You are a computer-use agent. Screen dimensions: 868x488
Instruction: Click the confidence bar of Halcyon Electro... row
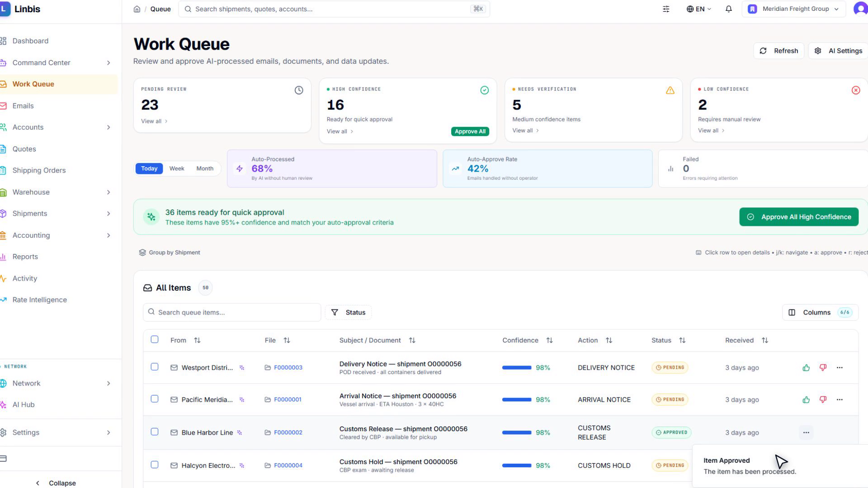pyautogui.click(x=517, y=465)
